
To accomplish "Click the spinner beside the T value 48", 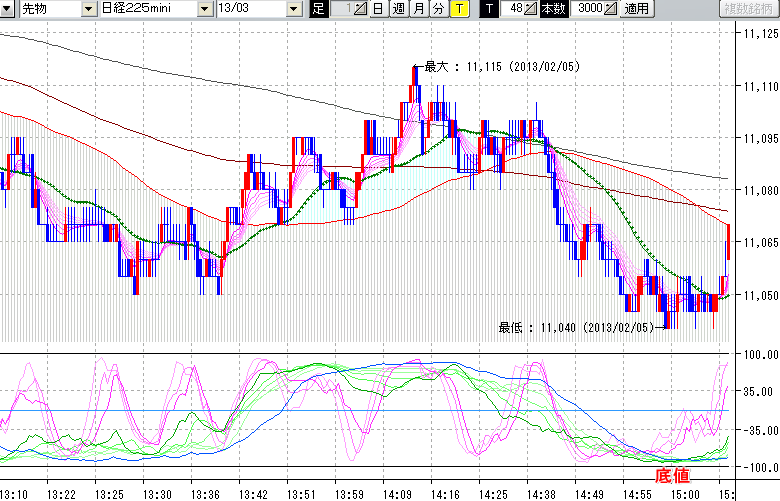I will click(532, 9).
